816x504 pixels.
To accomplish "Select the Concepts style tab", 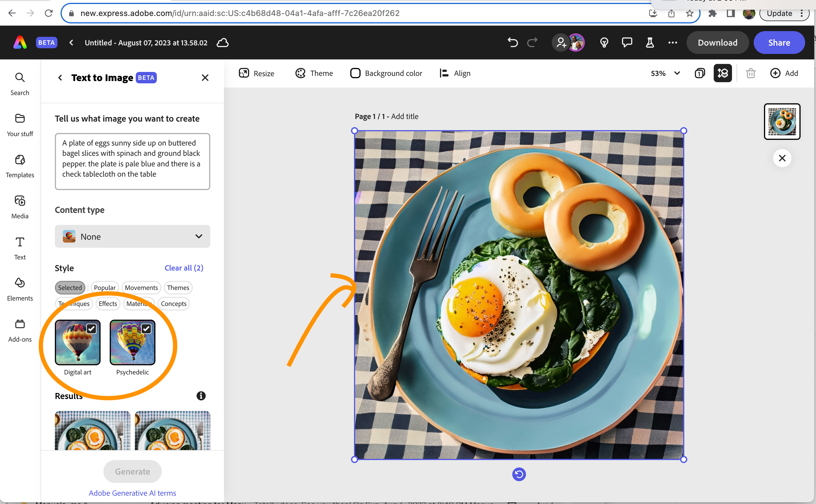I will pos(173,303).
